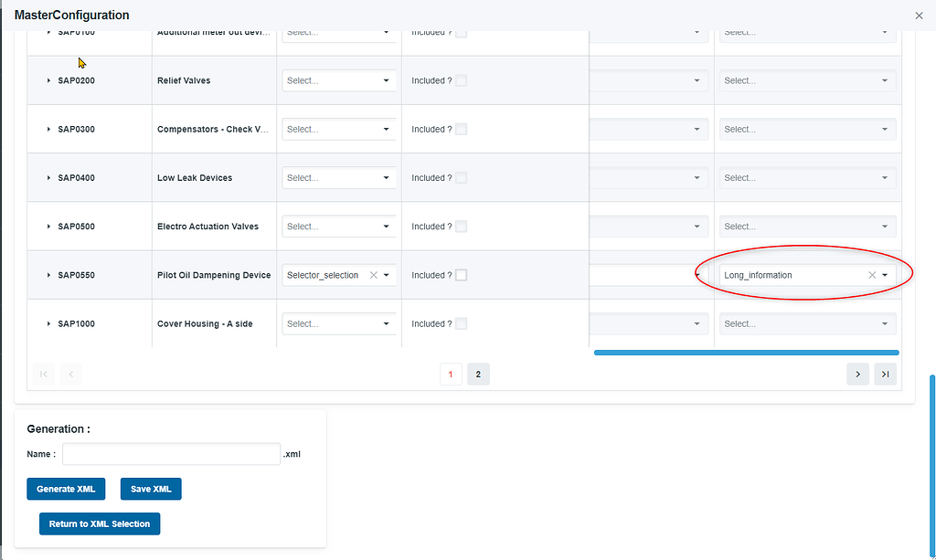The width and height of the screenshot is (936, 560).
Task: Click the blue horizontal scrollbar
Action: [746, 352]
